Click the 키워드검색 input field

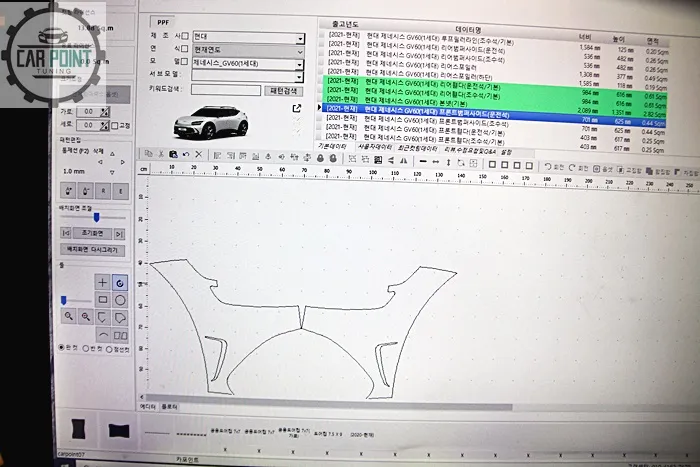click(x=226, y=90)
